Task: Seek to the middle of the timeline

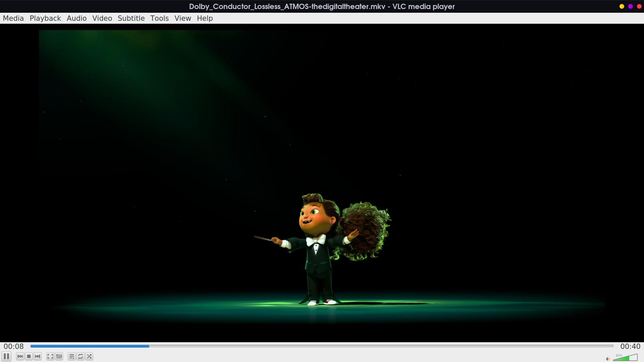Action: [322, 346]
